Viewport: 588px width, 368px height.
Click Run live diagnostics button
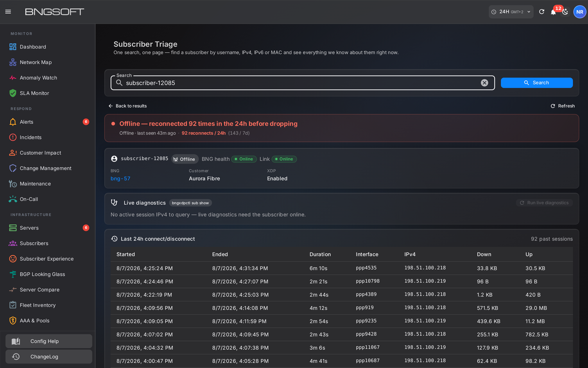[x=544, y=203]
